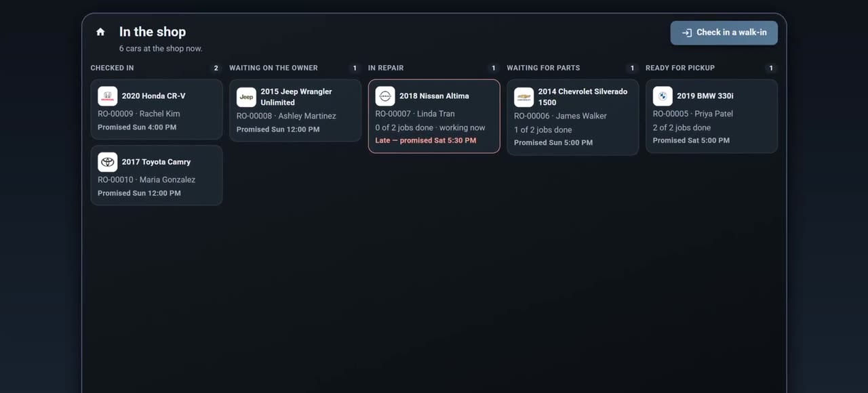Click RO-00007 · Linda Tran text
868x393 pixels.
point(415,114)
